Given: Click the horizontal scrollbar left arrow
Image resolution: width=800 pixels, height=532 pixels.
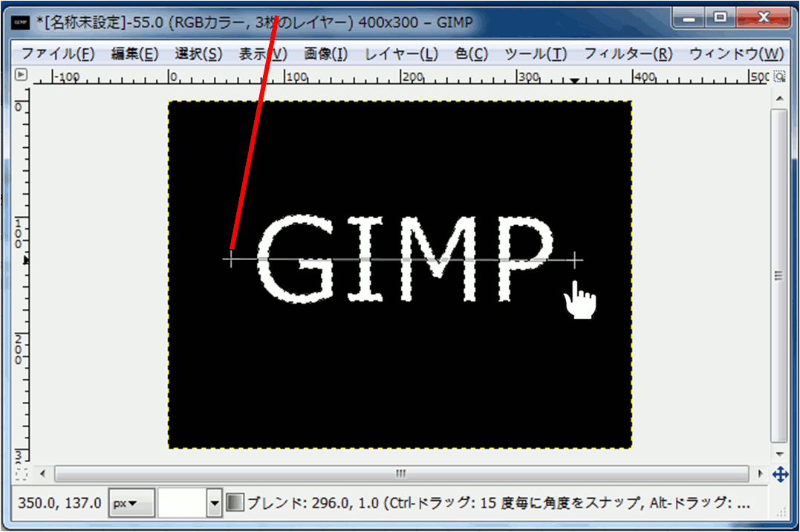Looking at the screenshot, I should pyautogui.click(x=42, y=473).
